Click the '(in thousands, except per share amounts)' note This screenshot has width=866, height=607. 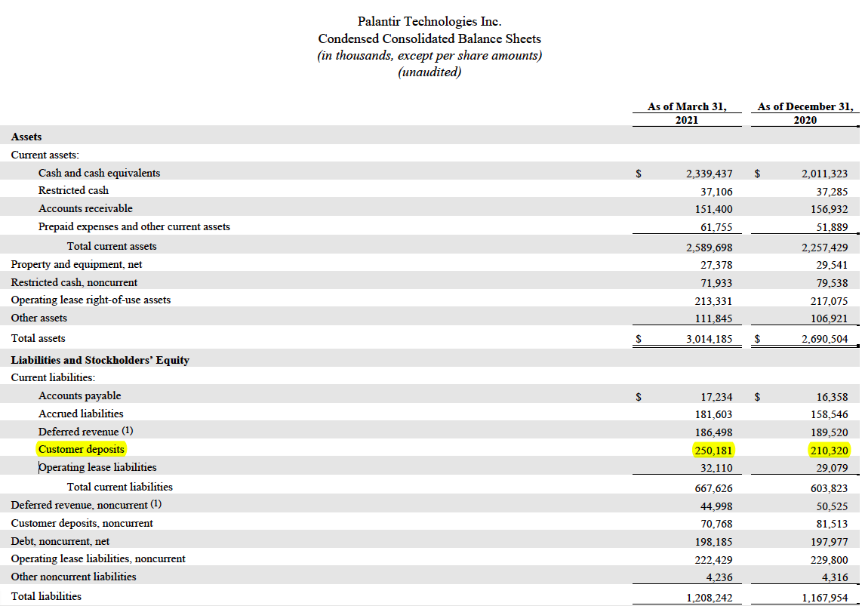tap(429, 55)
